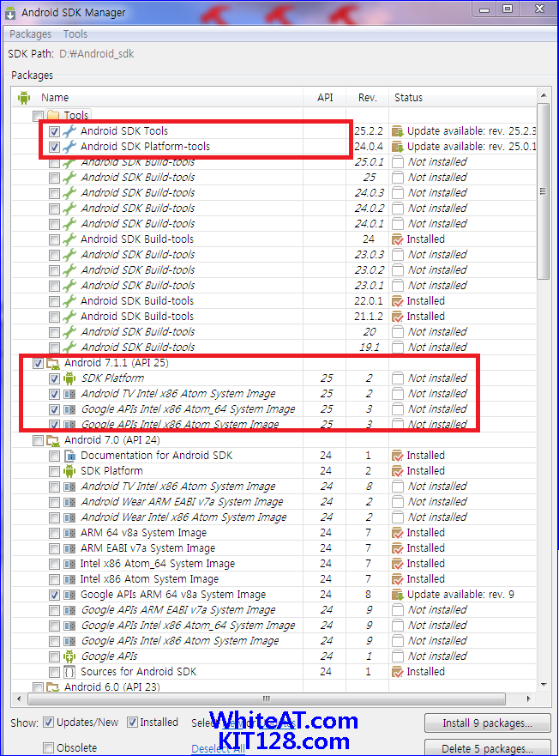
Task: Select the Android Wear Intel x86 Atom System Image row
Action: [273, 517]
